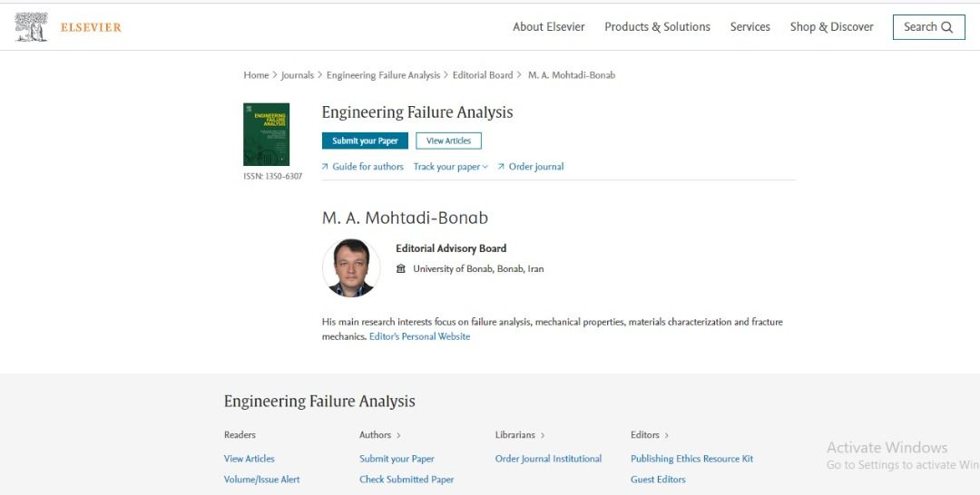Screen dimensions: 980x495
Task: Expand the Track your paper dropdown
Action: 451,167
